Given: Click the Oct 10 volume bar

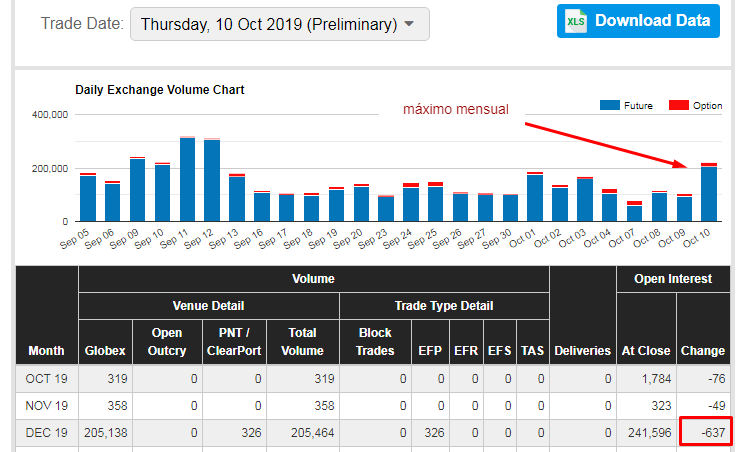Looking at the screenshot, I should coord(709,193).
